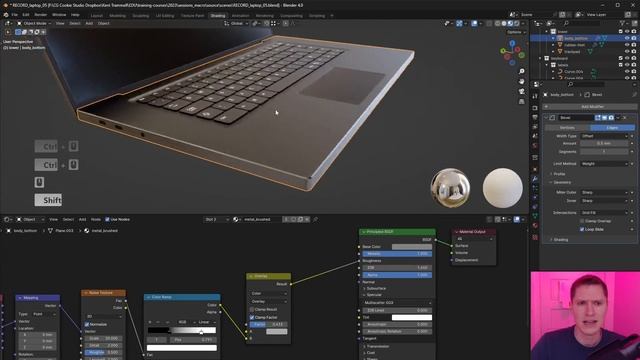Toggle viewport overlays icon
This screenshot has height=360, width=640.
pyautogui.click(x=474, y=24)
